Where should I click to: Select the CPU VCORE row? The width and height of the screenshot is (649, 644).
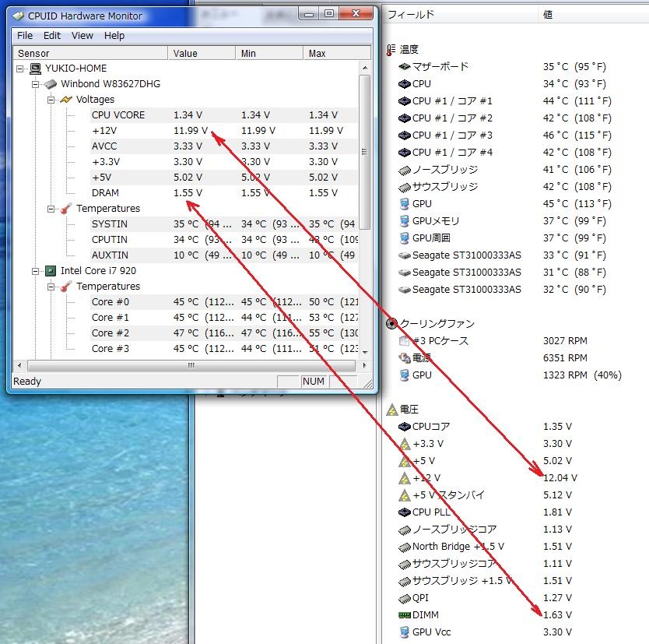click(223, 115)
